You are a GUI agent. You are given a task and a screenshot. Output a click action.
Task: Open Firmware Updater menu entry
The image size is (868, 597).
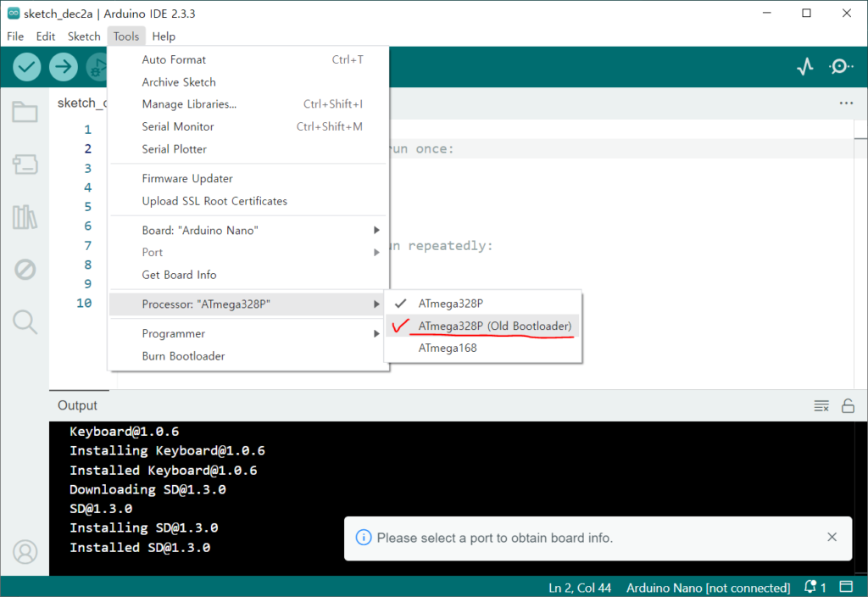tap(248, 178)
